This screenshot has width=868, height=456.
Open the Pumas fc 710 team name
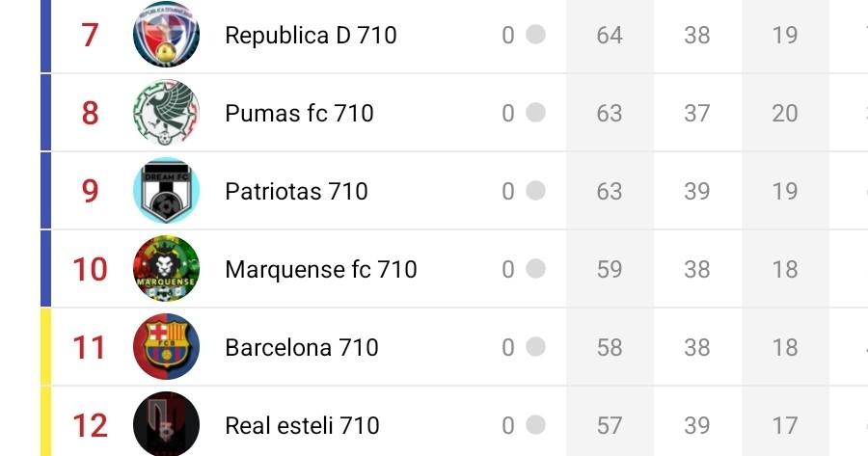pyautogui.click(x=299, y=114)
